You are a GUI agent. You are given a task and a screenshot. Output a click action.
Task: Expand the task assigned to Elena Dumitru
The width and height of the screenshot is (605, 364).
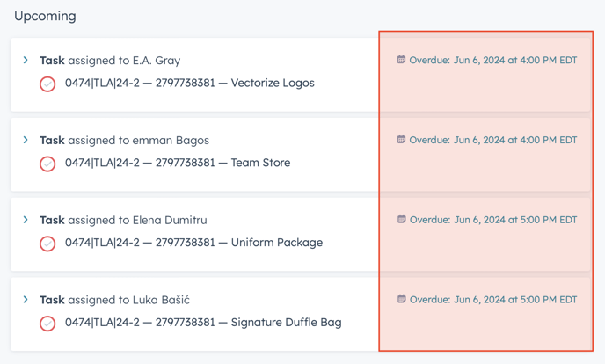click(26, 220)
